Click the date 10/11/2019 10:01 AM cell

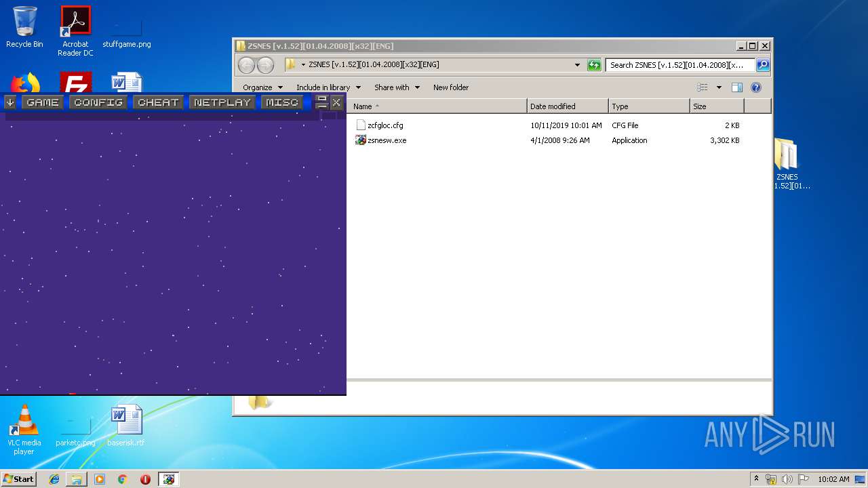click(566, 125)
